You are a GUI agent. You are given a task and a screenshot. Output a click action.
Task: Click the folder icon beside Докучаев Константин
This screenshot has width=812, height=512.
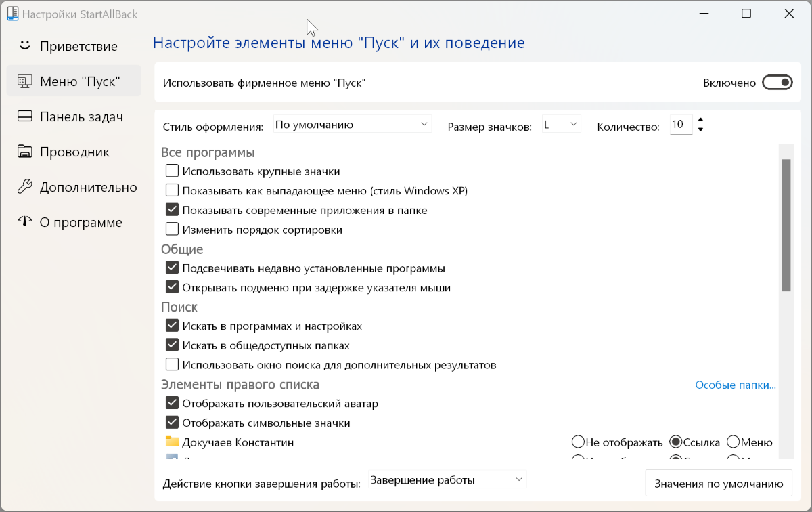point(172,442)
